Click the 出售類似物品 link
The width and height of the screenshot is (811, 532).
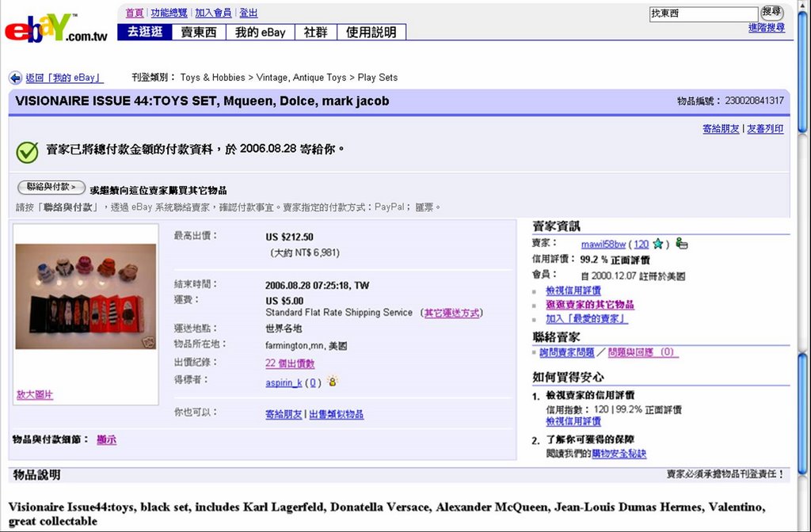(336, 414)
